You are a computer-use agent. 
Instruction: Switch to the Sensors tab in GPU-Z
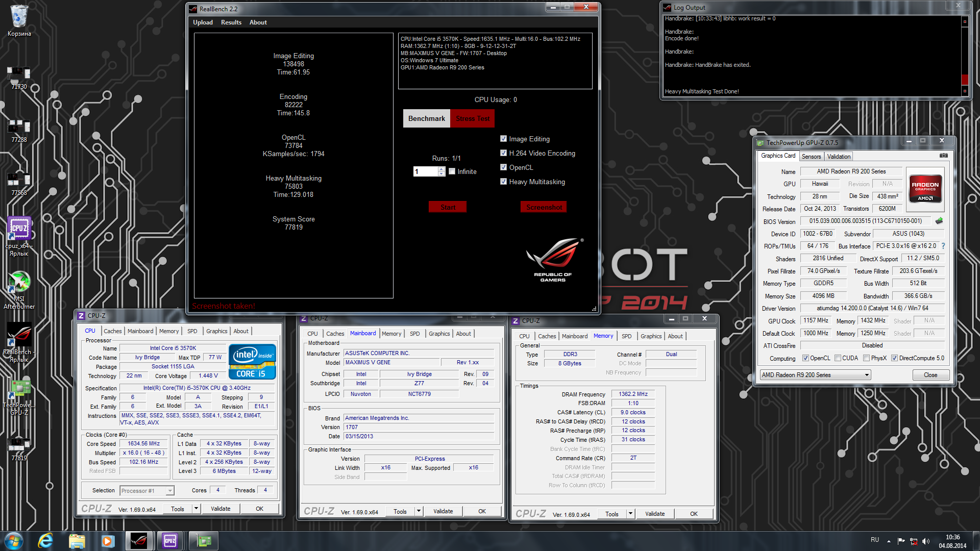point(811,157)
